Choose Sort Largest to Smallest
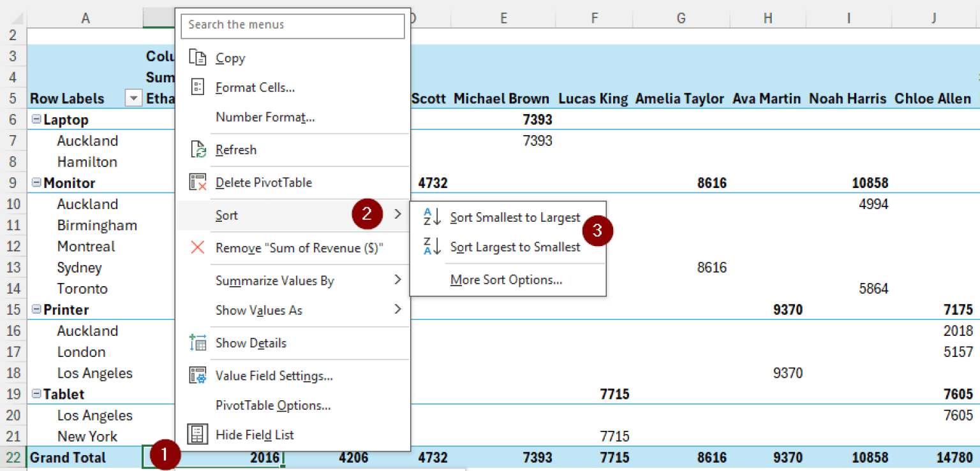The height and width of the screenshot is (471, 980). [x=516, y=247]
